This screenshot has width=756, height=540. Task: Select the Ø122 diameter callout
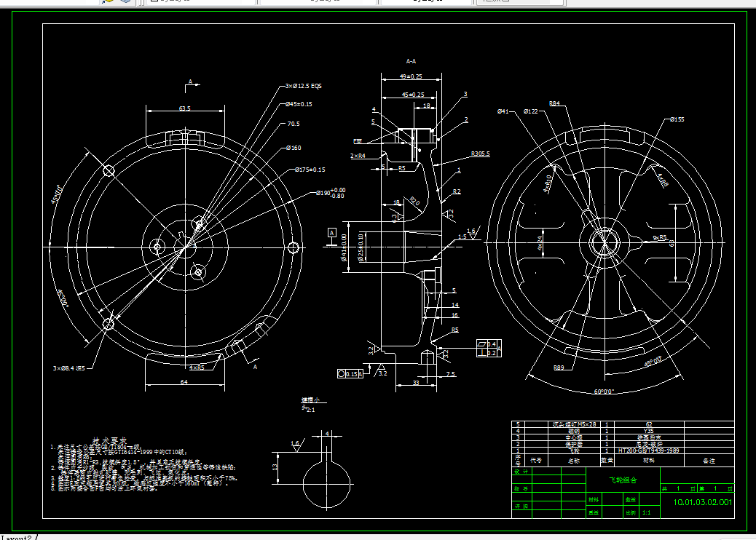pyautogui.click(x=531, y=111)
